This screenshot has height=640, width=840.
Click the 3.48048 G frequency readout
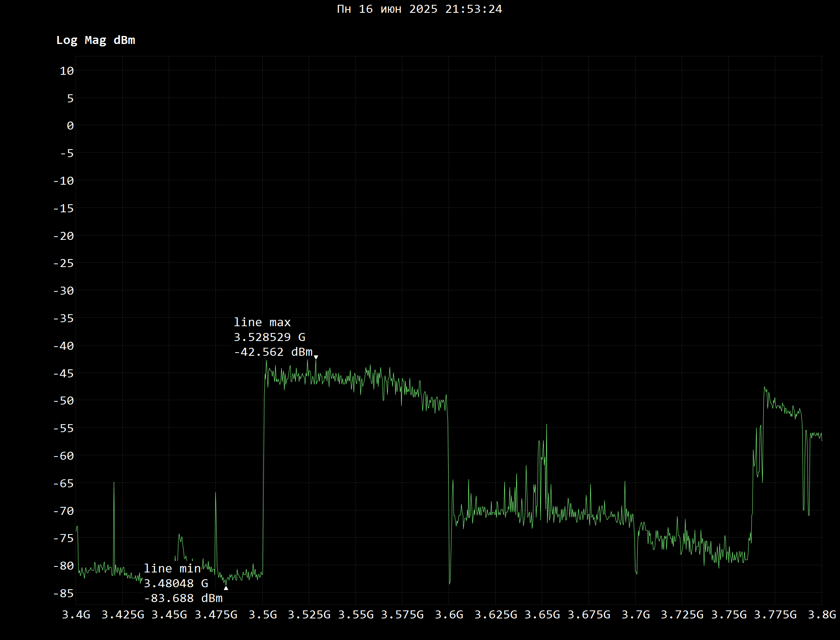[176, 584]
